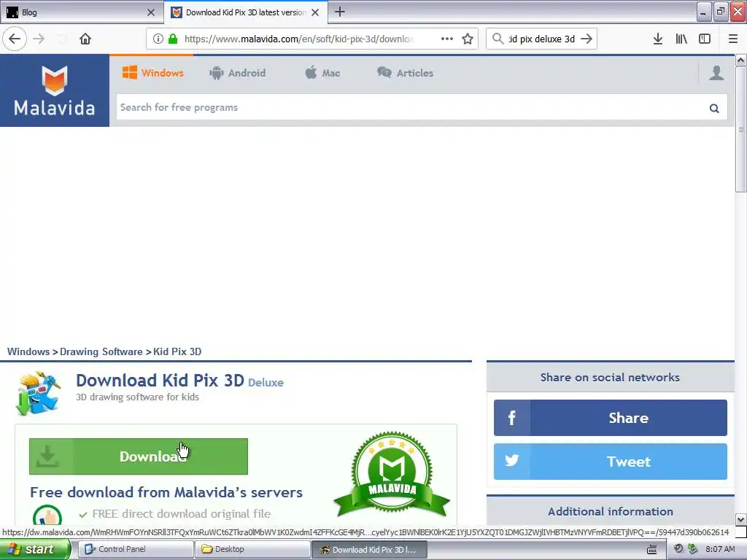Image resolution: width=747 pixels, height=560 pixels.
Task: Open the Firefox hamburger menu
Action: [x=733, y=39]
